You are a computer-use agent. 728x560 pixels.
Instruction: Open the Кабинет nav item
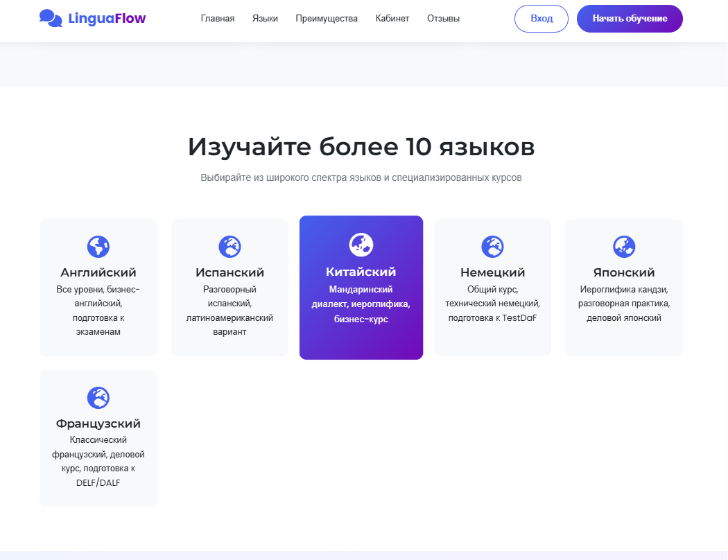tap(392, 19)
